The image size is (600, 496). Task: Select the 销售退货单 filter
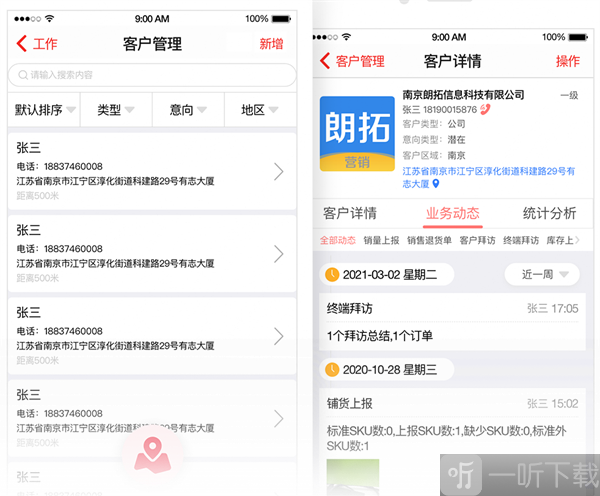429,240
